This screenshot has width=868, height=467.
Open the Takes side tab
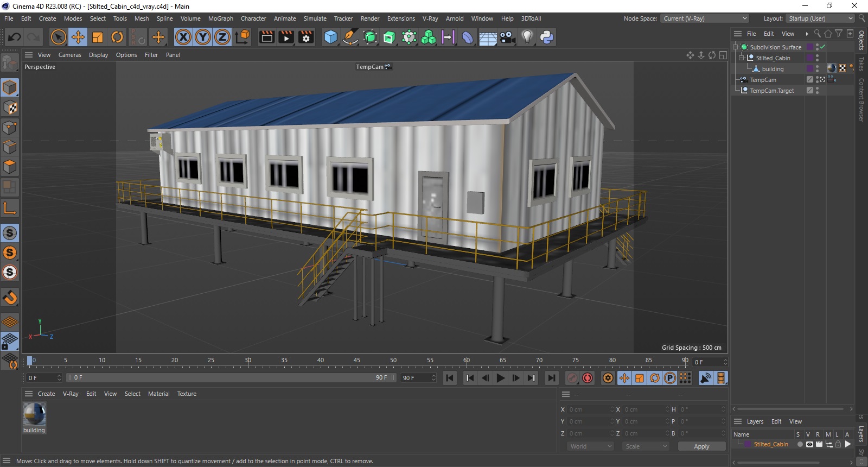[x=861, y=64]
